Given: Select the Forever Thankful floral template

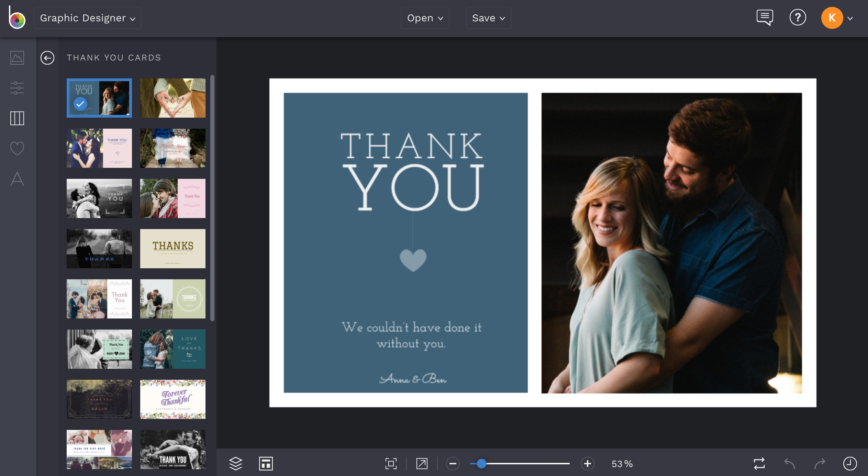Looking at the screenshot, I should pyautogui.click(x=173, y=399).
